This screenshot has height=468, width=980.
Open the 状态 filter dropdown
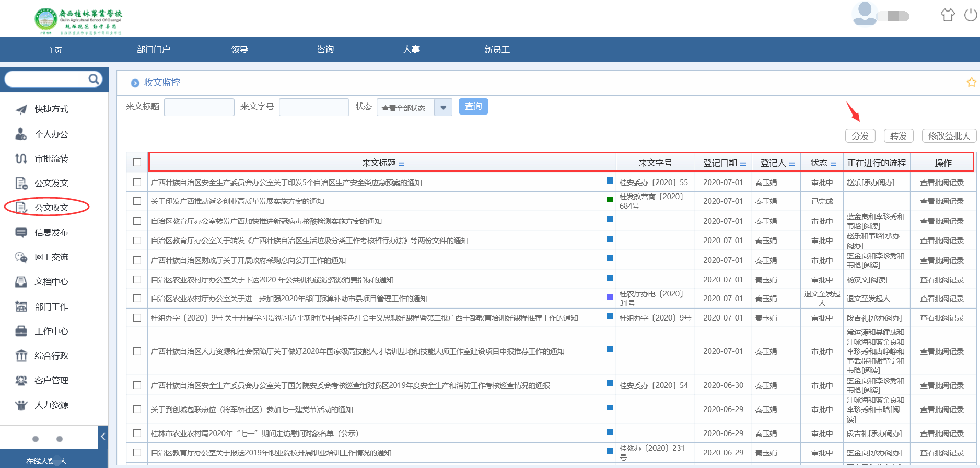[443, 108]
